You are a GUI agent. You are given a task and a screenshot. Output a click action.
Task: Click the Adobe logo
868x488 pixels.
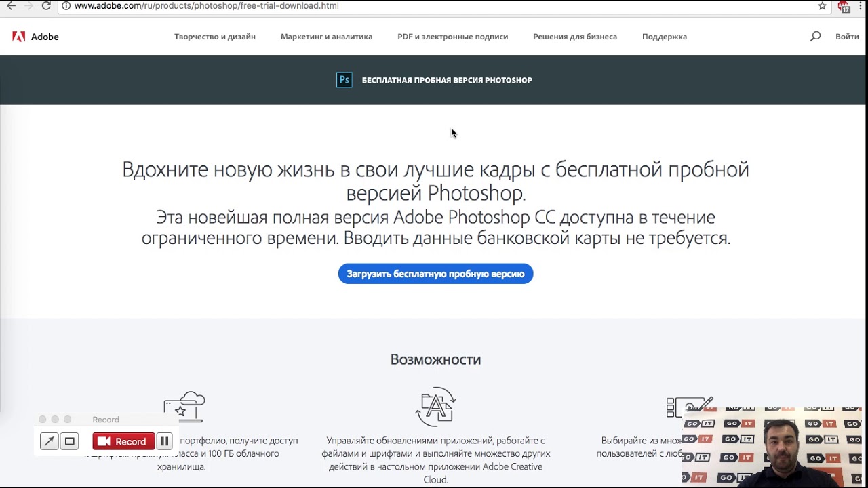18,37
